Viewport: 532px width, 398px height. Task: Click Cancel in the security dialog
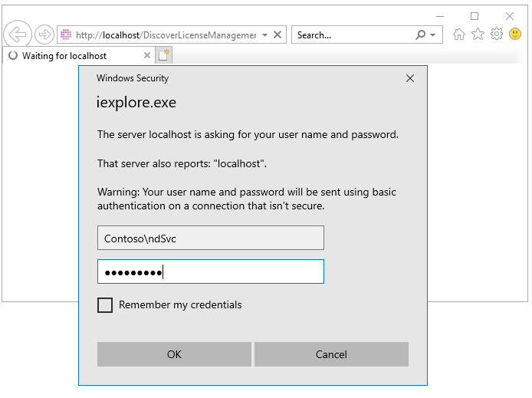331,354
